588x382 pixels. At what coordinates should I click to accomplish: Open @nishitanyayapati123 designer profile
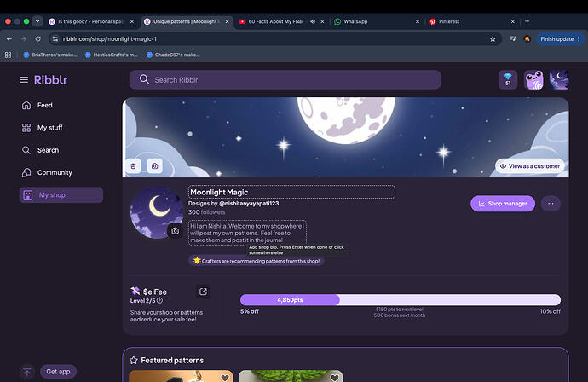[x=249, y=204]
